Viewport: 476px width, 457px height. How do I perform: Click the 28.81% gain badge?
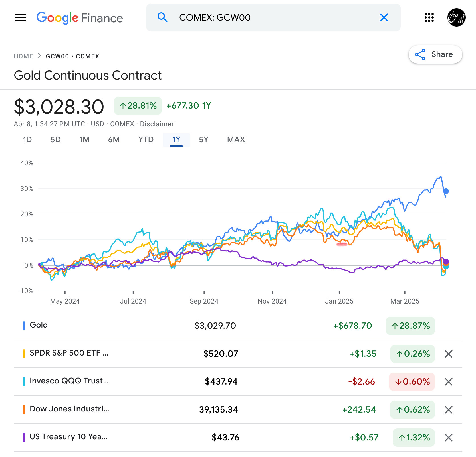(138, 106)
